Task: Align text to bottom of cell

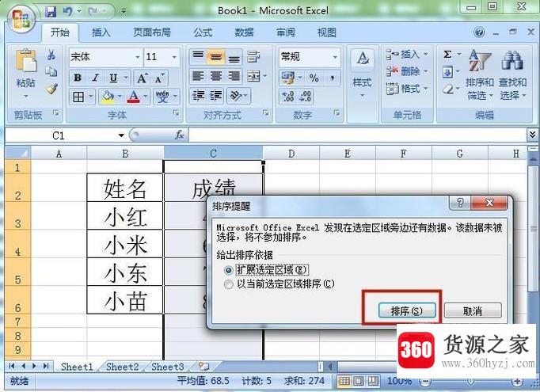Action: (234, 56)
